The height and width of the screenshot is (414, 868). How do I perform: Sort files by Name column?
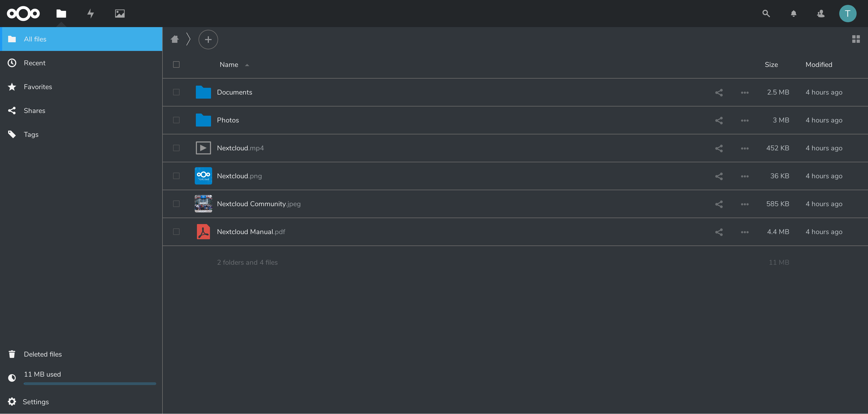tap(229, 65)
